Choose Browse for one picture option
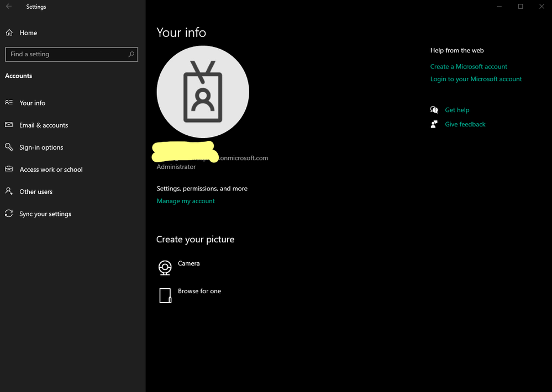 pyautogui.click(x=199, y=291)
